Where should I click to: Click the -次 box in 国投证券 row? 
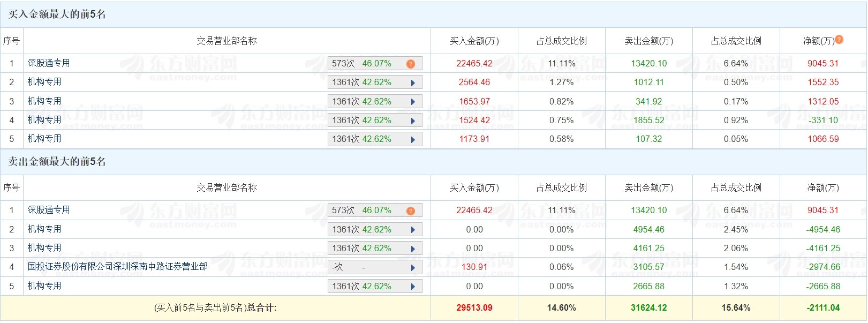click(x=375, y=267)
